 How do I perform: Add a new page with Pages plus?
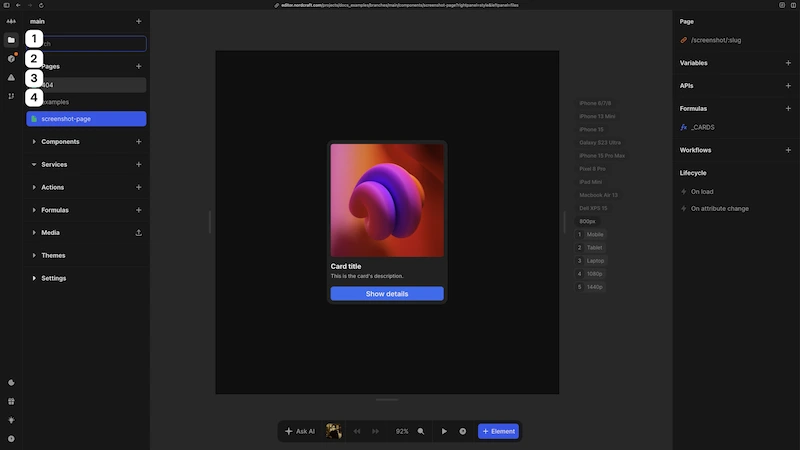[x=138, y=66]
